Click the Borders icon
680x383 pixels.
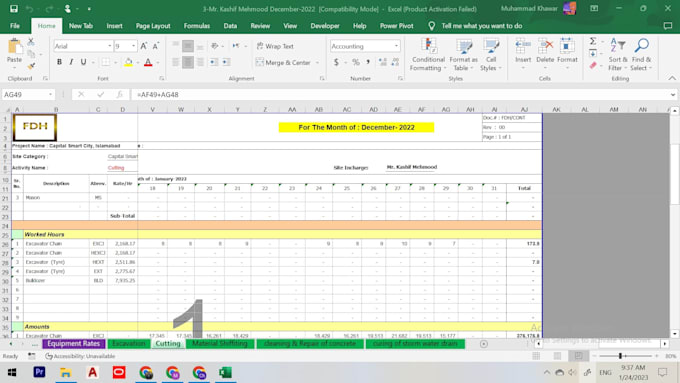tap(105, 62)
